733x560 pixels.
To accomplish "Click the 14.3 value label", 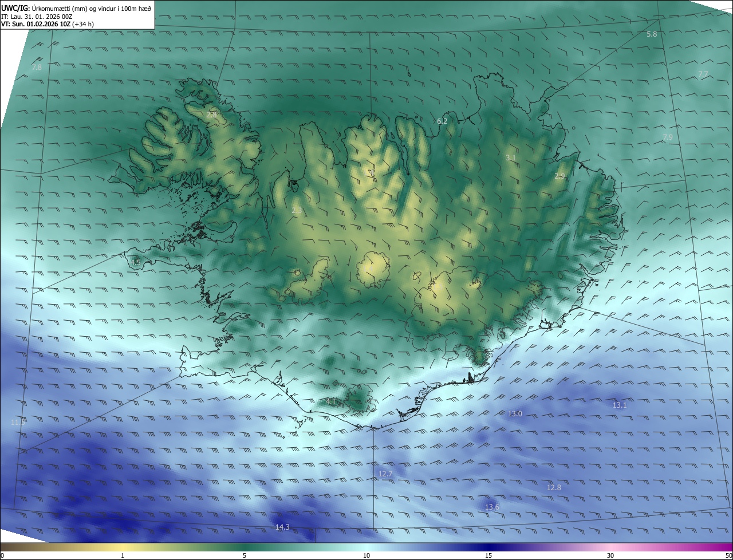I will coord(282,527).
